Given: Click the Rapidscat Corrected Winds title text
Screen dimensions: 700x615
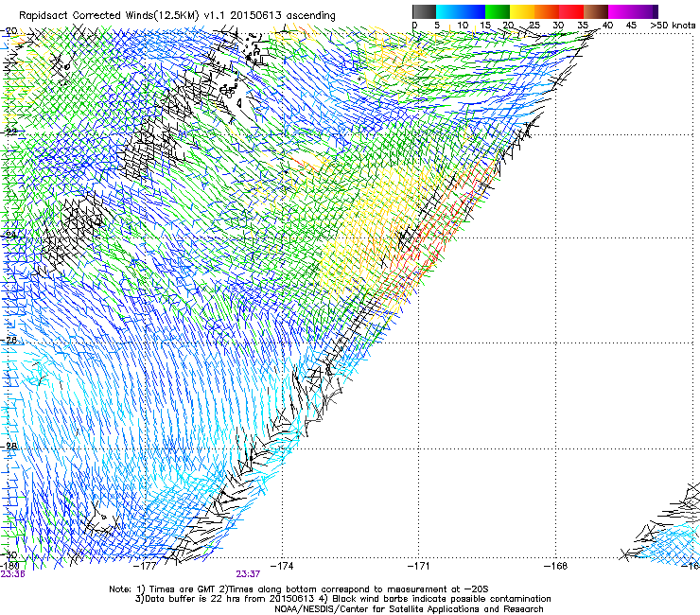Looking at the screenshot, I should [x=177, y=15].
